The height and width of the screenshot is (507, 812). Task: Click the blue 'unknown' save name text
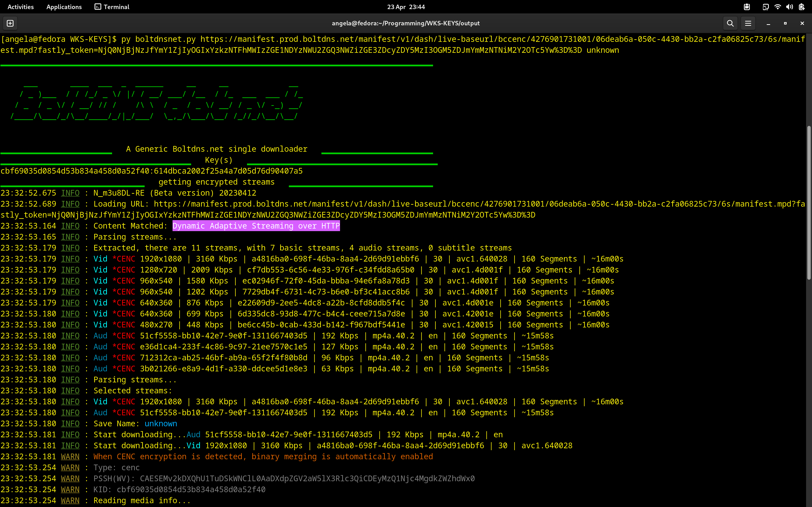tap(161, 424)
